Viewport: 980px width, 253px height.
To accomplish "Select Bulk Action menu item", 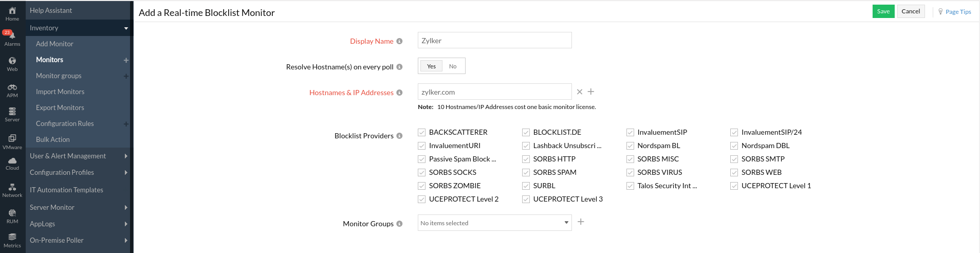I will [x=53, y=139].
